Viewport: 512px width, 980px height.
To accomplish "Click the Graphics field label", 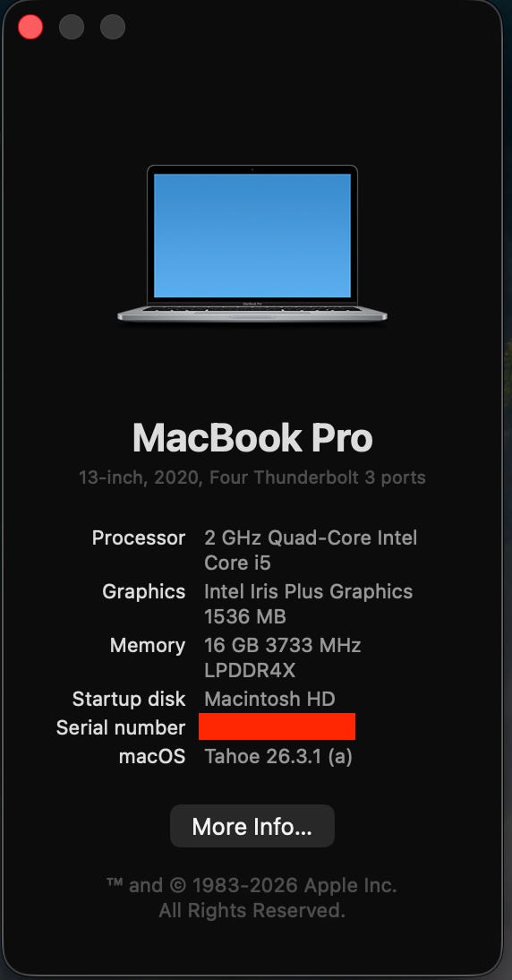I will click(x=143, y=591).
